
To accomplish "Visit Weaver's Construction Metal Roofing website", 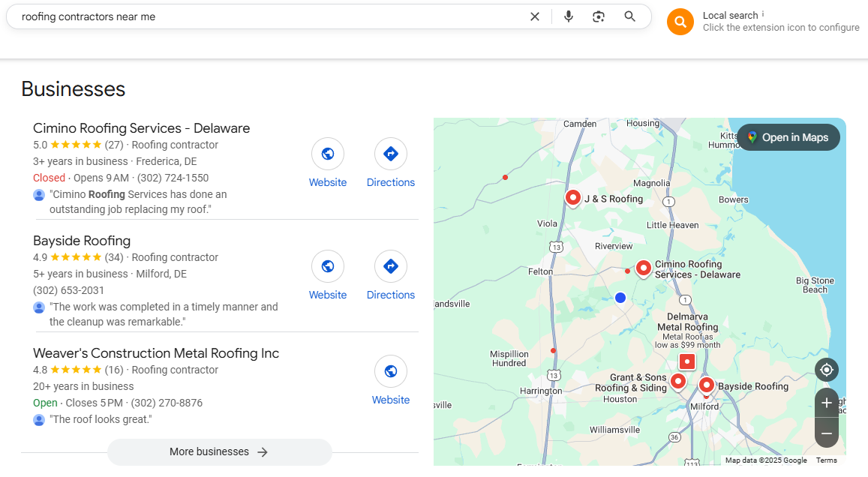I will pos(391,372).
